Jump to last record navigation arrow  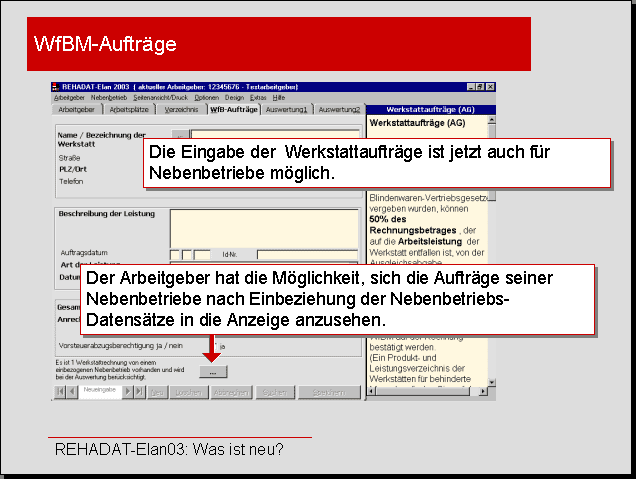click(139, 392)
